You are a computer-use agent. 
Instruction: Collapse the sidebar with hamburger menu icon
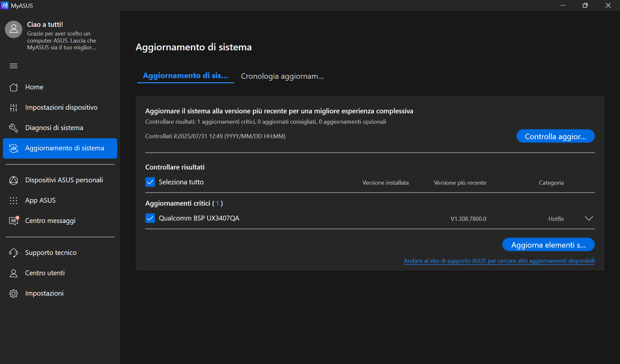pos(14,66)
